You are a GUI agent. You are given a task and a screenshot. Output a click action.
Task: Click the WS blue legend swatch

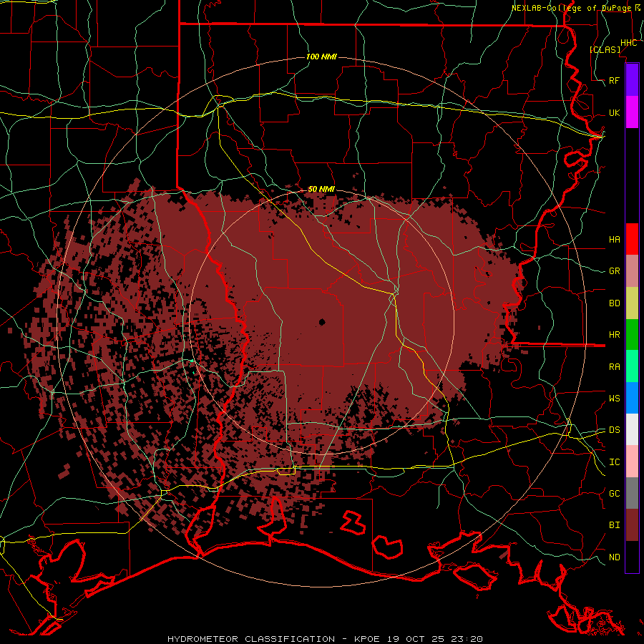pos(632,398)
